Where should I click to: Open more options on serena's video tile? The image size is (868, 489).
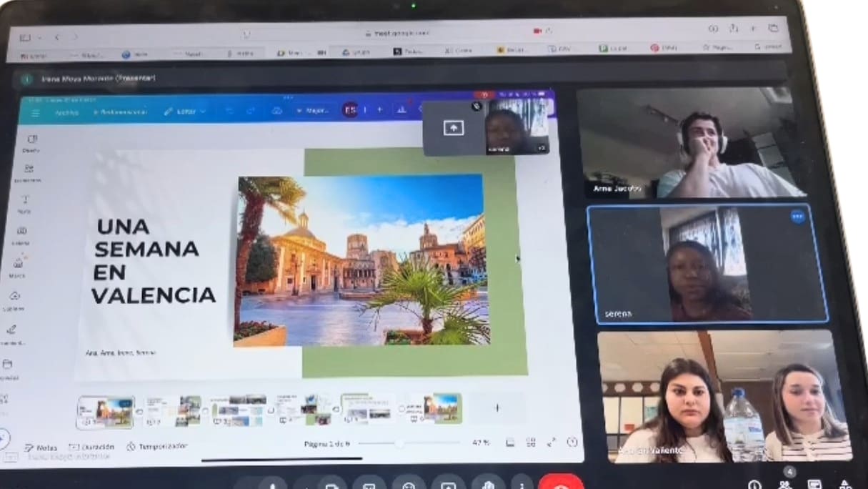797,217
